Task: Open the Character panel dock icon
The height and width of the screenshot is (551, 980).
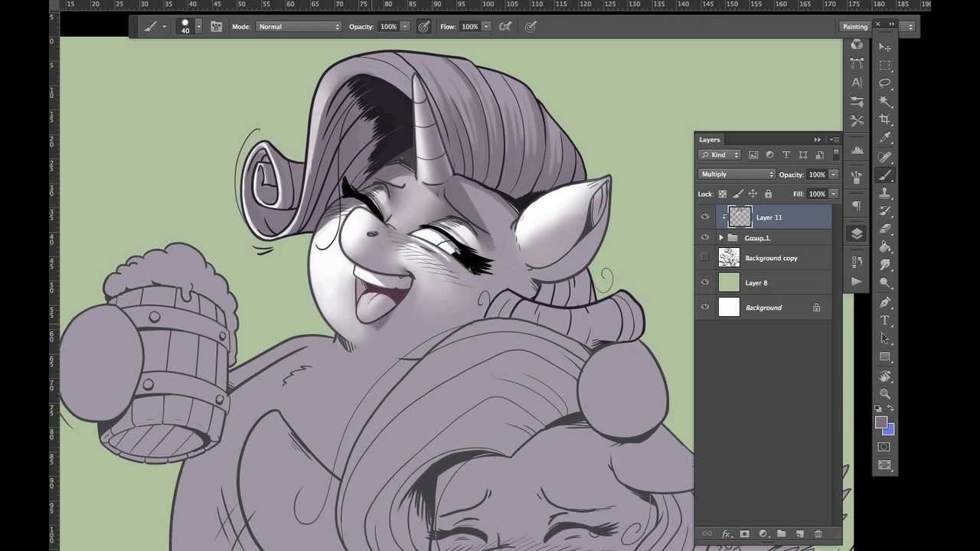Action: (857, 82)
